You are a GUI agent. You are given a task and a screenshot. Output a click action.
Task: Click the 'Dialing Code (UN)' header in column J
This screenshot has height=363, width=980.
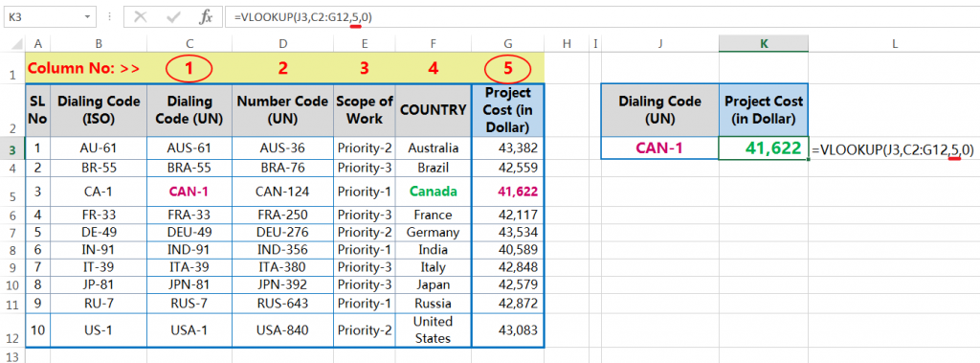tap(660, 110)
